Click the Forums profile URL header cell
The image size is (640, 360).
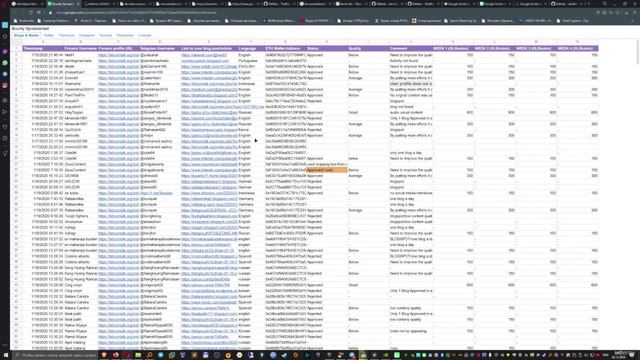point(118,48)
